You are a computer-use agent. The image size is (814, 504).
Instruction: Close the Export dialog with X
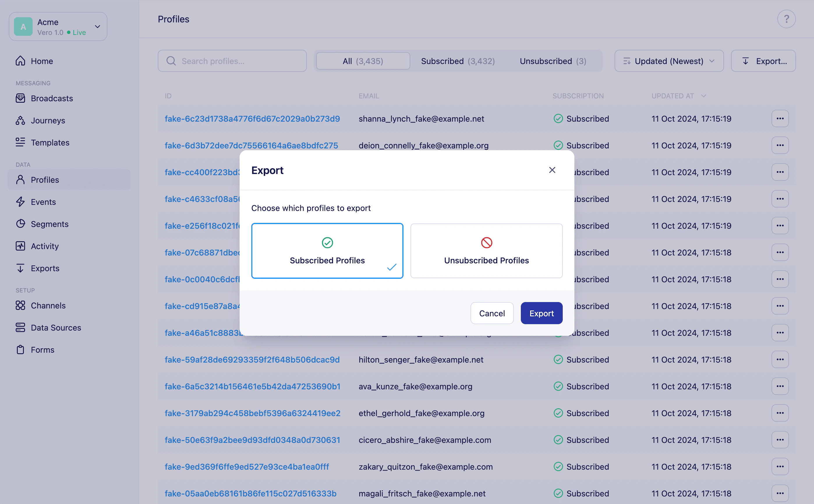point(552,170)
